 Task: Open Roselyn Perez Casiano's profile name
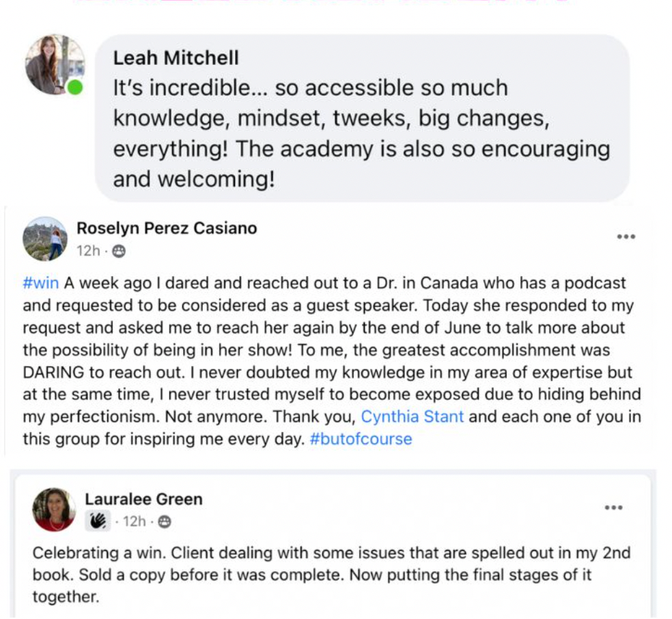click(167, 228)
